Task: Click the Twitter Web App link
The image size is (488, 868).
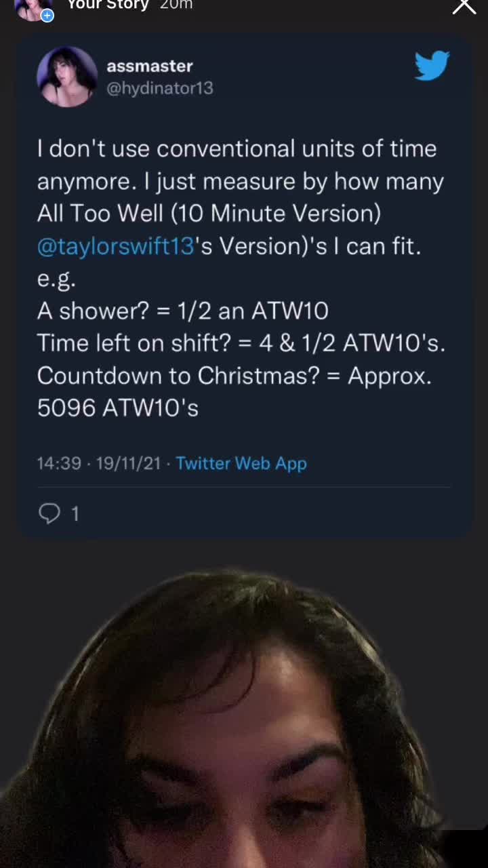Action: [241, 463]
